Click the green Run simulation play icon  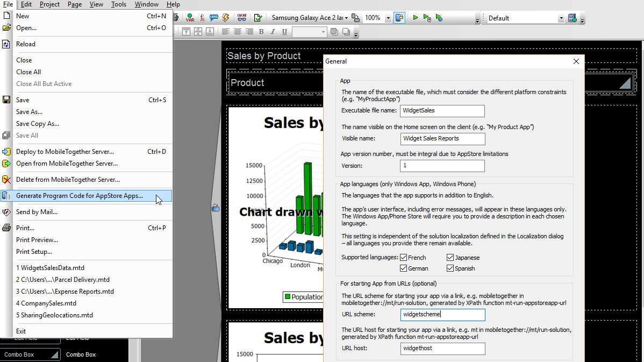(415, 18)
